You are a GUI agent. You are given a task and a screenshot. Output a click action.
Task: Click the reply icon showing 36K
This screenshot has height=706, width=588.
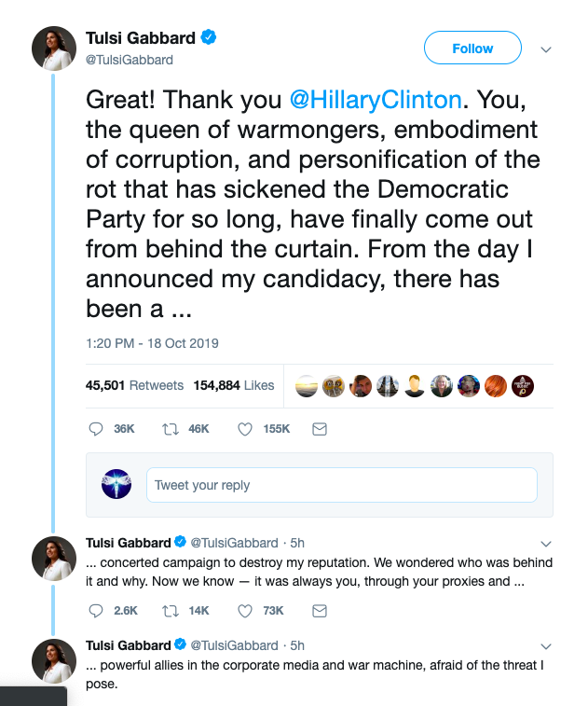pos(96,429)
